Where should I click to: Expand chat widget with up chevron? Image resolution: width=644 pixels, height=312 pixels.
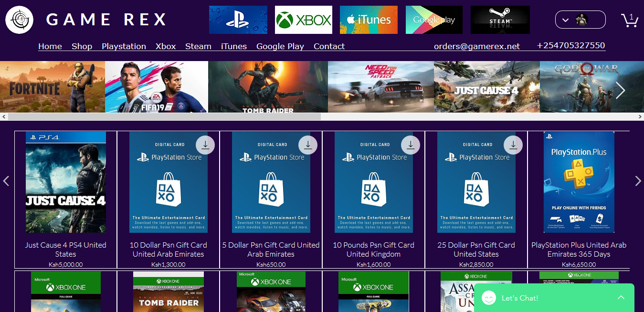(x=621, y=297)
